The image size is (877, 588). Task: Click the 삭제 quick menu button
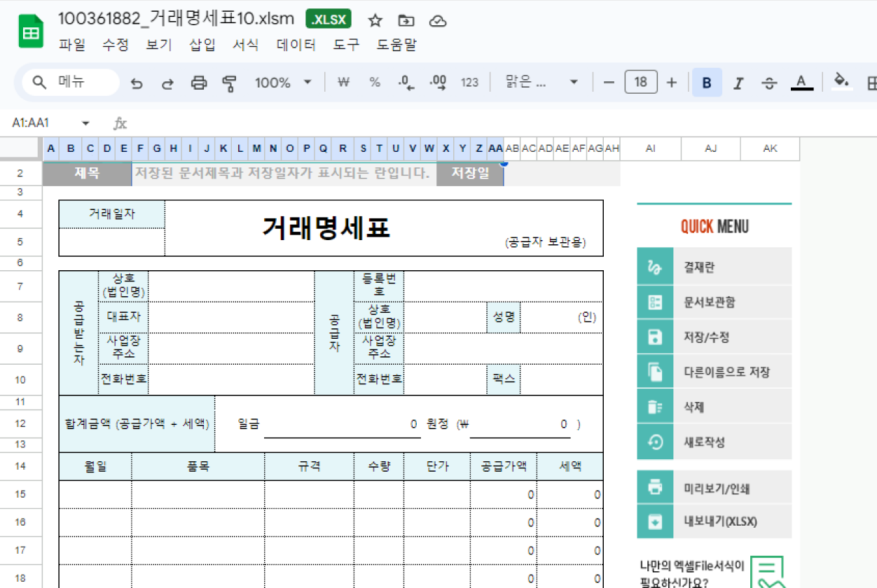(714, 407)
